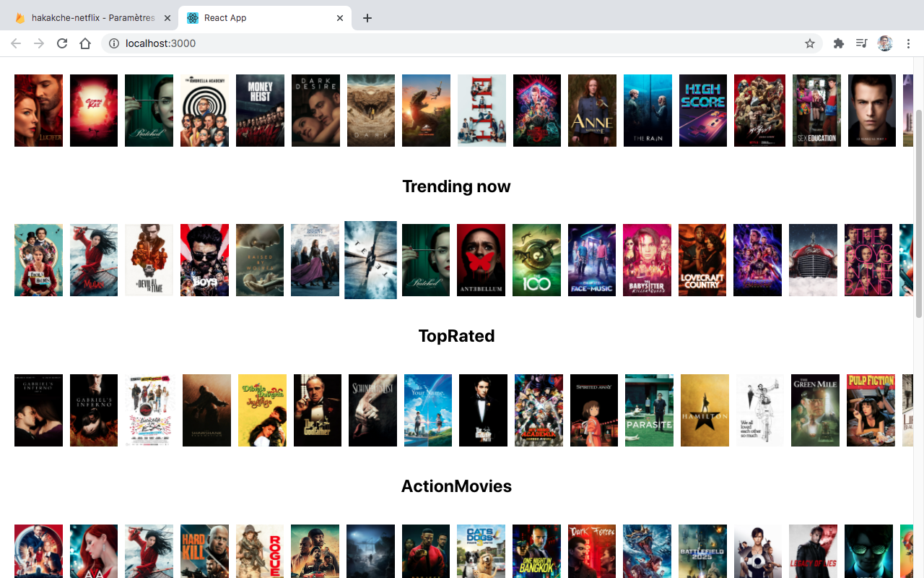Select the Rogue poster
924x578 pixels.
260,551
